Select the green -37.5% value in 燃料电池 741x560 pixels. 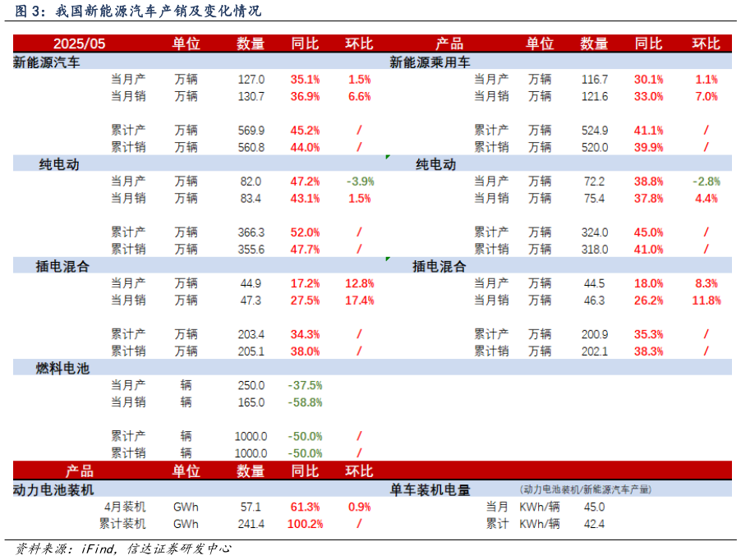pos(304,384)
